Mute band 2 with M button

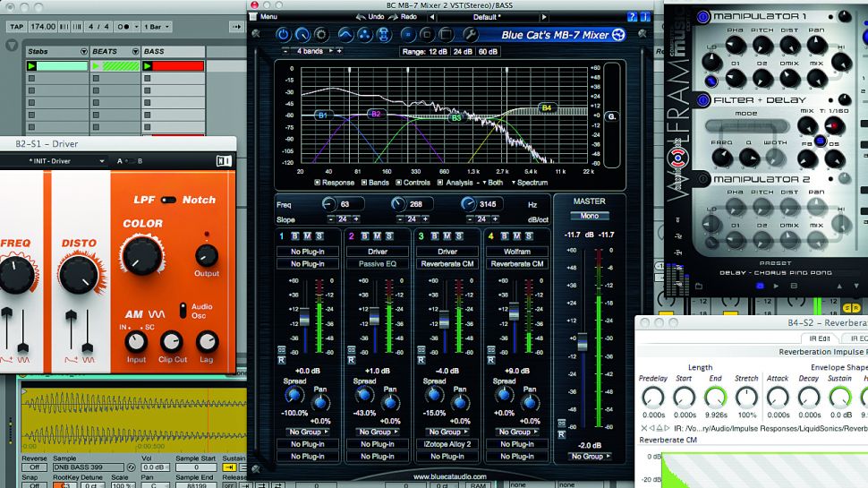[x=377, y=236]
